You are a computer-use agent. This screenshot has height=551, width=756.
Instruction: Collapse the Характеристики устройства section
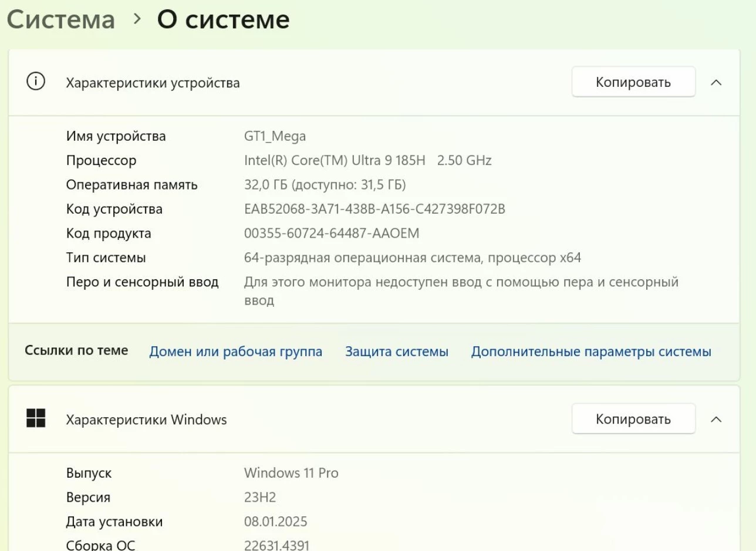pyautogui.click(x=716, y=83)
